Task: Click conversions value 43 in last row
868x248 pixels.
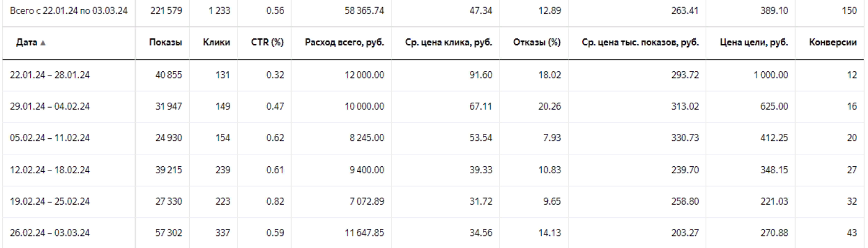Action: (x=852, y=233)
